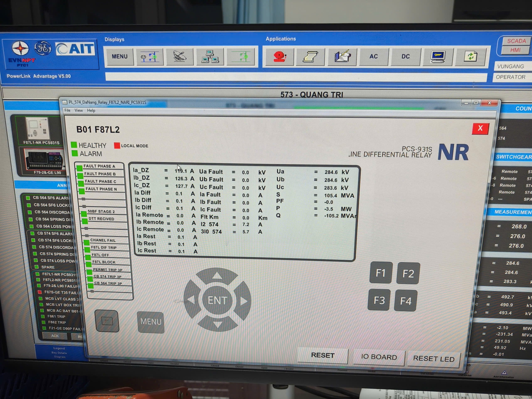
Task: Select the F87L1-NR PCS931S relay thumbnail
Action: tap(38, 129)
